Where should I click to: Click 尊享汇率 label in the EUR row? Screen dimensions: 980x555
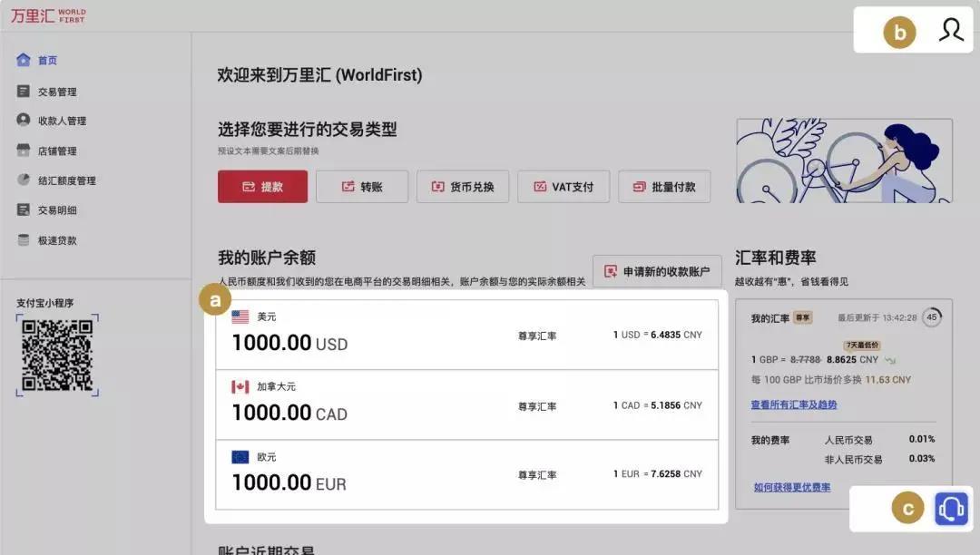537,475
